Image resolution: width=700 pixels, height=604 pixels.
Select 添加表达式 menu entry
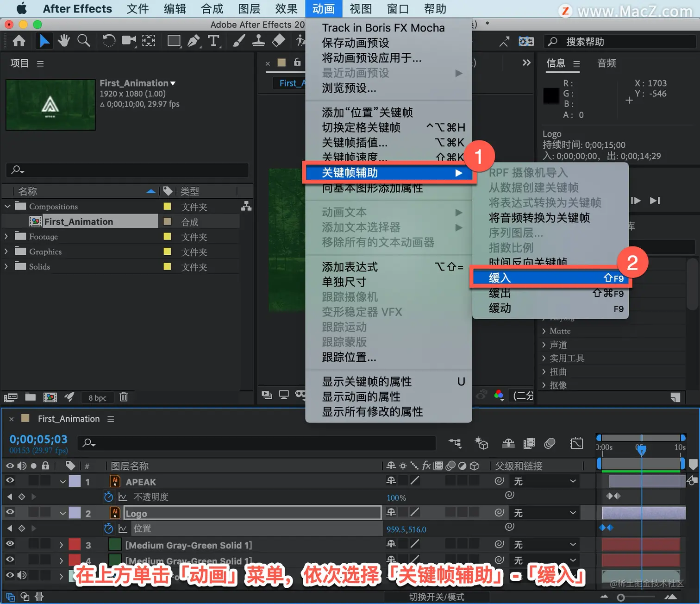pyautogui.click(x=388, y=267)
